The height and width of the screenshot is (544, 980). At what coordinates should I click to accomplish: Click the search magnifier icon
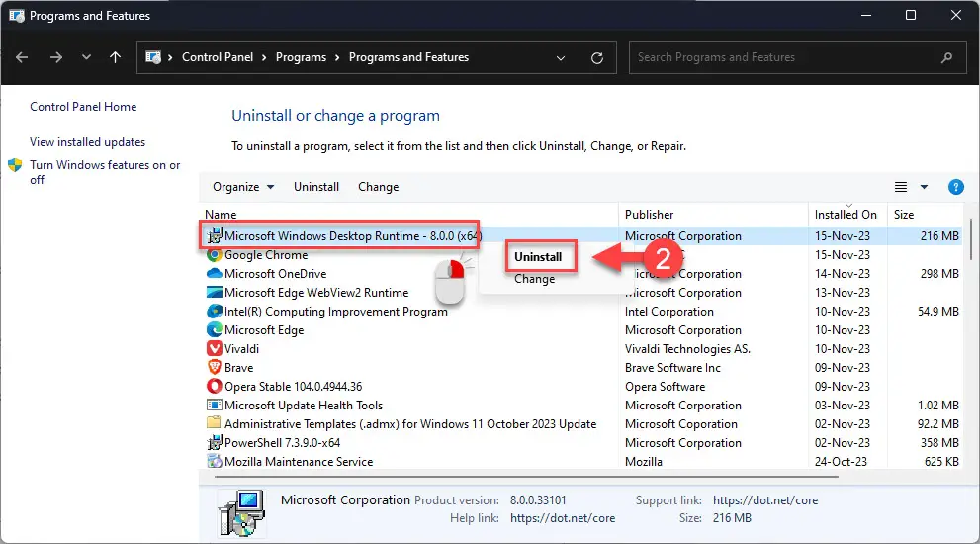click(x=947, y=57)
